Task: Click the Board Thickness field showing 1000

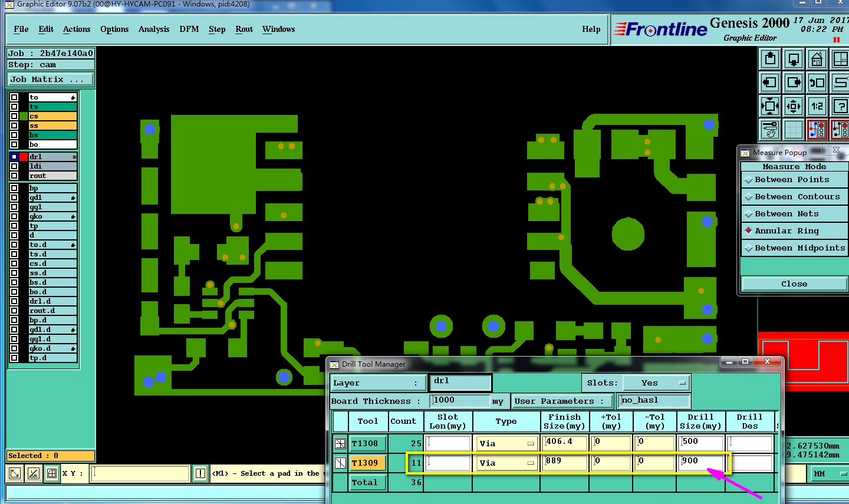Action: 460,401
